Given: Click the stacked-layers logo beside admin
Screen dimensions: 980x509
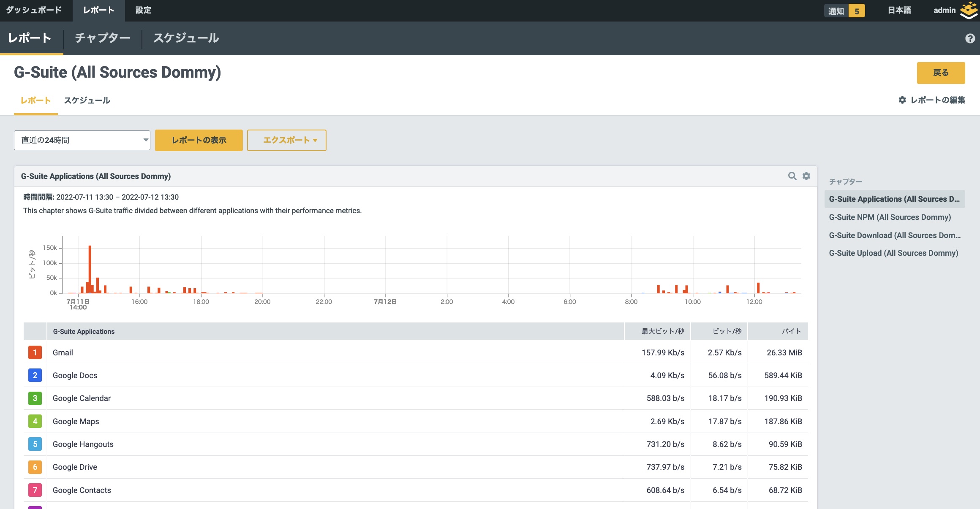Looking at the screenshot, I should (x=968, y=10).
